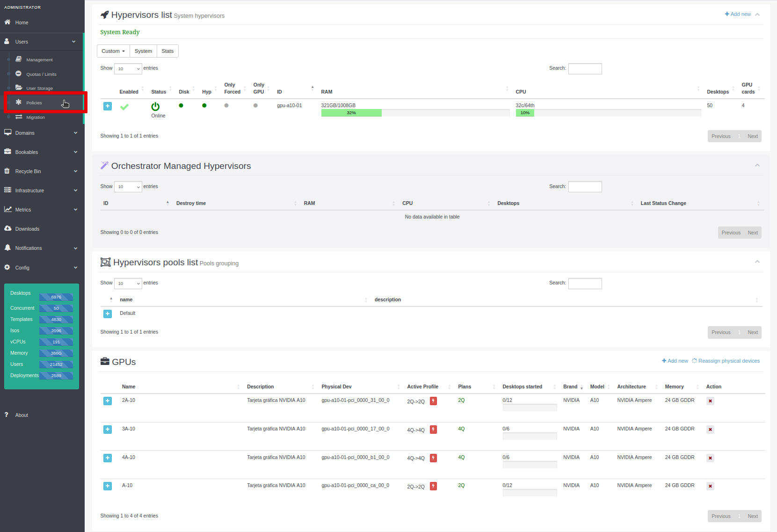Expand gpu-a10-01 hypervisor row details
Viewport: 777px width, 532px height.
pos(108,106)
